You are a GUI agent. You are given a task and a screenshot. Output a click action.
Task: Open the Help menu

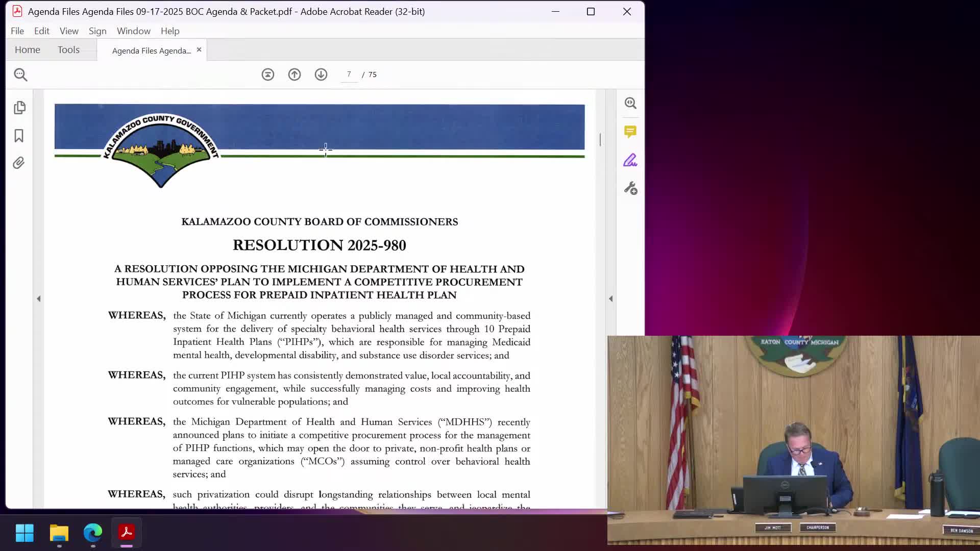(x=170, y=31)
